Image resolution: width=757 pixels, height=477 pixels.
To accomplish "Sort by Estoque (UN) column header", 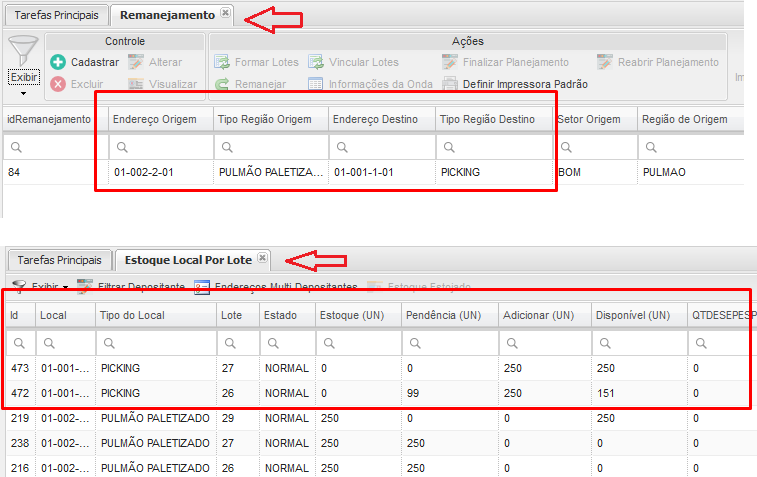I will (x=358, y=315).
